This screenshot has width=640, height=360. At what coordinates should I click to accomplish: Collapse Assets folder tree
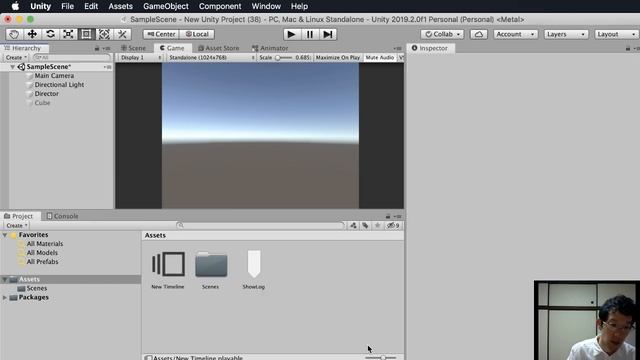(x=5, y=279)
